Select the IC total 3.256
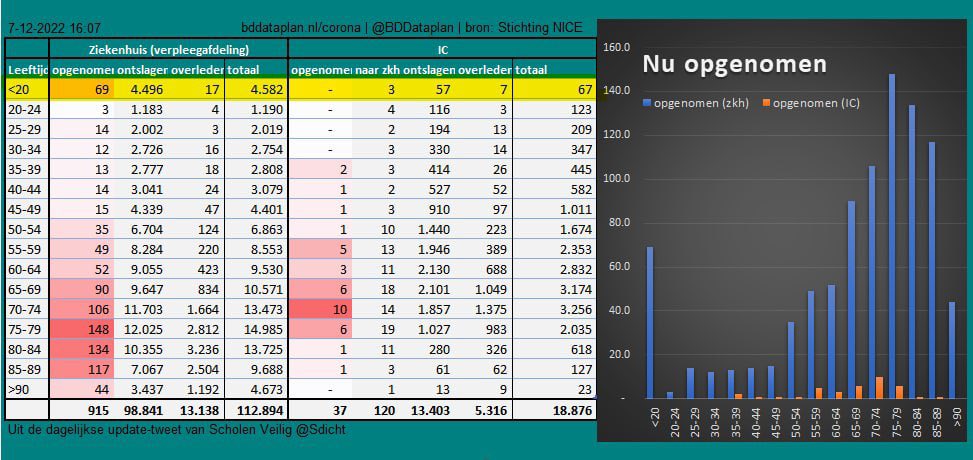Image resolution: width=973 pixels, height=460 pixels. click(x=575, y=309)
